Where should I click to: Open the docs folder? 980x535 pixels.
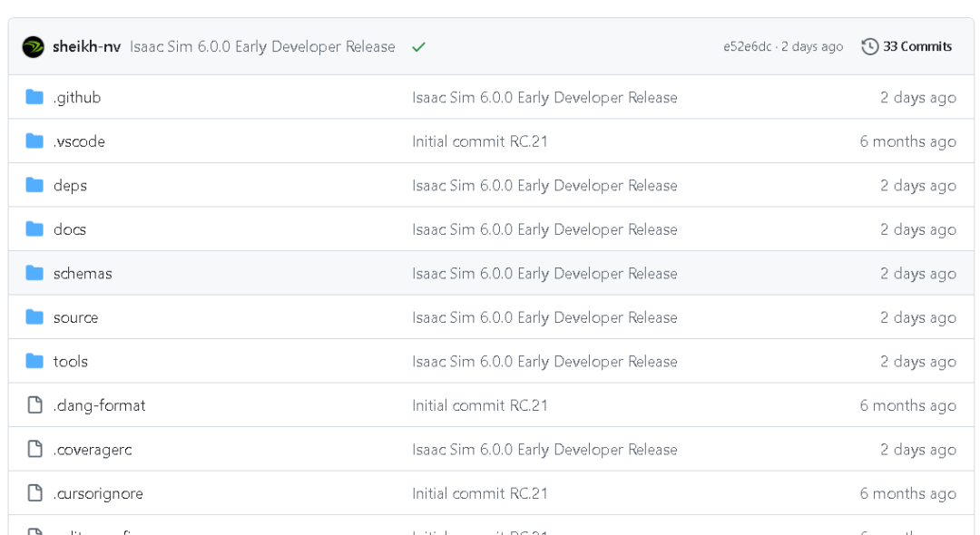click(69, 229)
